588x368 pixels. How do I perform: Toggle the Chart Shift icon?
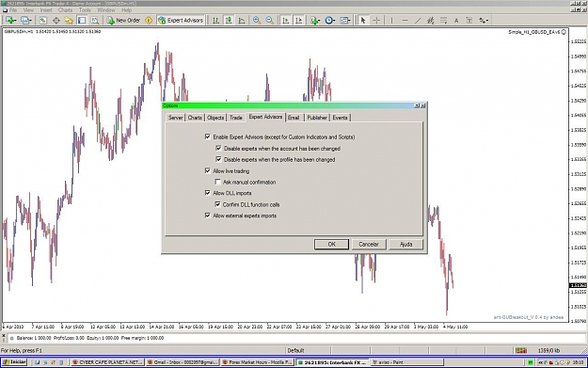(x=298, y=21)
